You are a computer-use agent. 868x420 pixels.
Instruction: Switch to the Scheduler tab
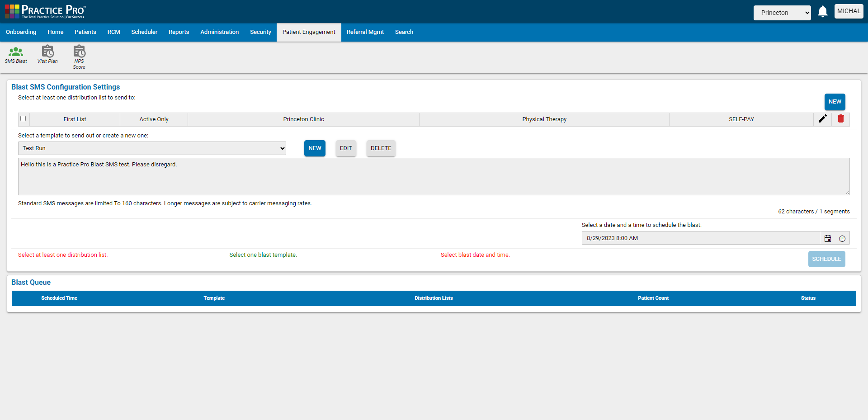[x=144, y=32]
